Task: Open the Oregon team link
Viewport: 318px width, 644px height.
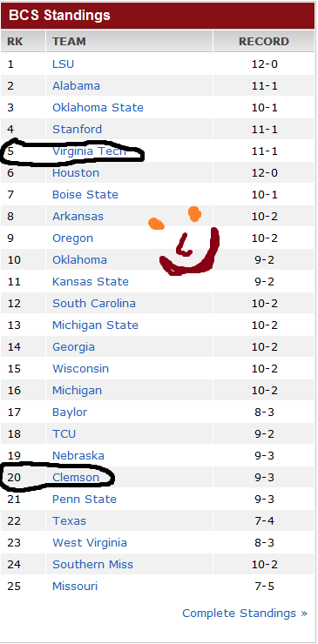Action: (x=72, y=238)
